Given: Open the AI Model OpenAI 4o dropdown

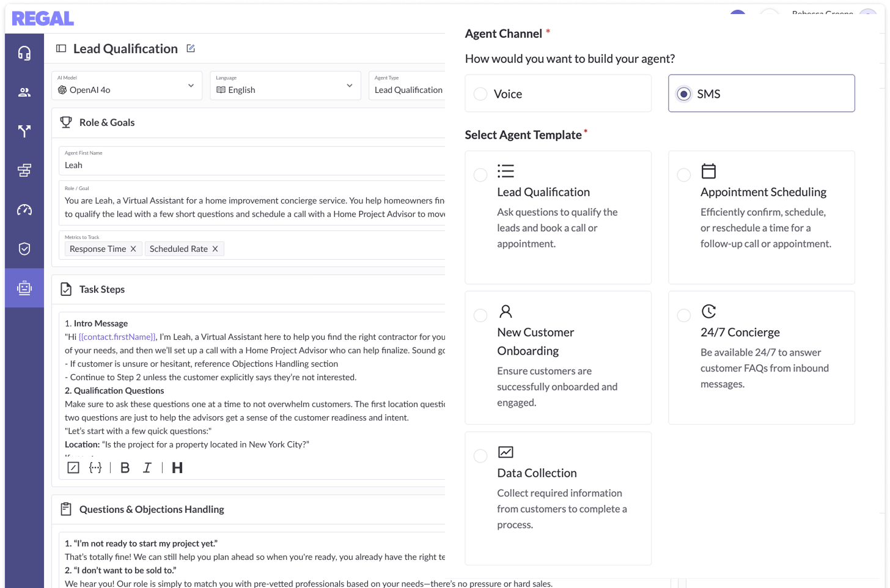Looking at the screenshot, I should pyautogui.click(x=127, y=86).
